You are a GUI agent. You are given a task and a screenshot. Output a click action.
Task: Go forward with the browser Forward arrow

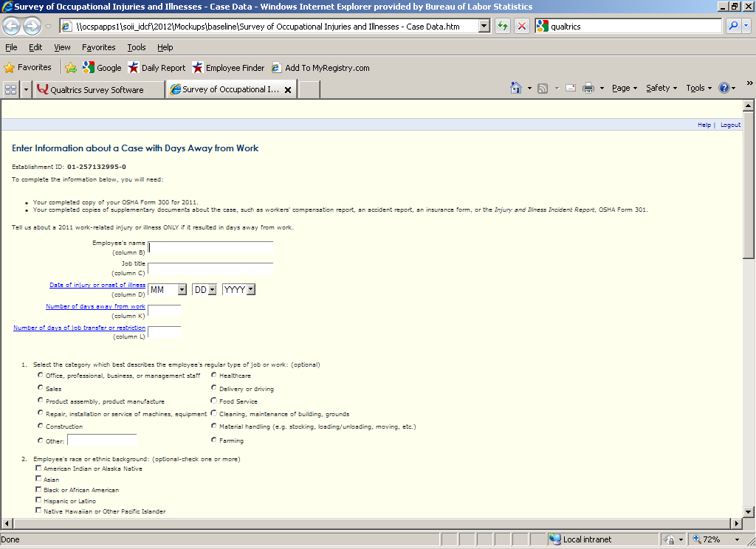[32, 26]
